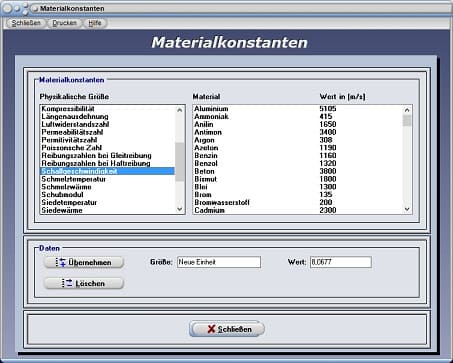Select Permitivitätszahl in the list

[x=107, y=140]
